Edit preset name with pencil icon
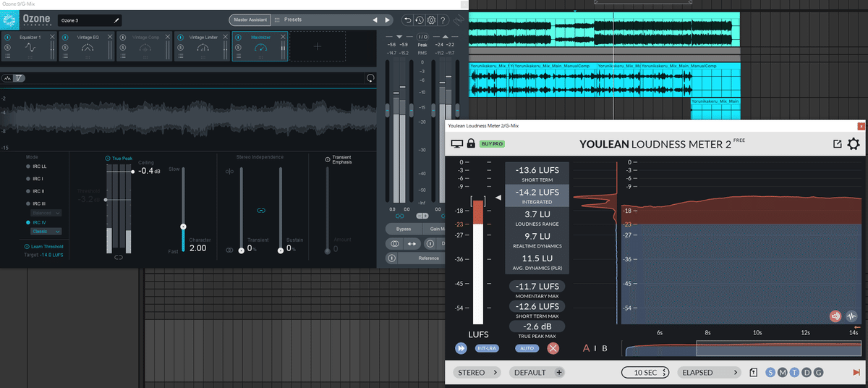This screenshot has height=388, width=868. click(117, 20)
